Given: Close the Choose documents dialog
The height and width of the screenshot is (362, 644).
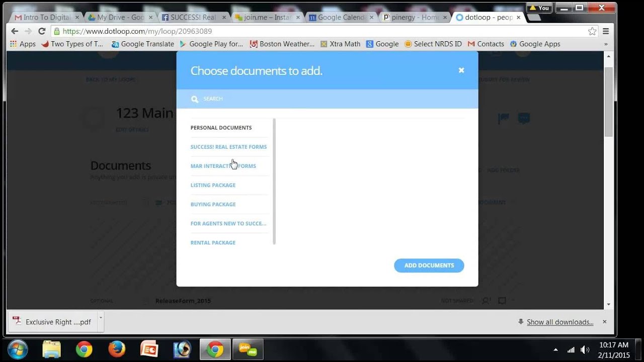Looking at the screenshot, I should click(461, 70).
